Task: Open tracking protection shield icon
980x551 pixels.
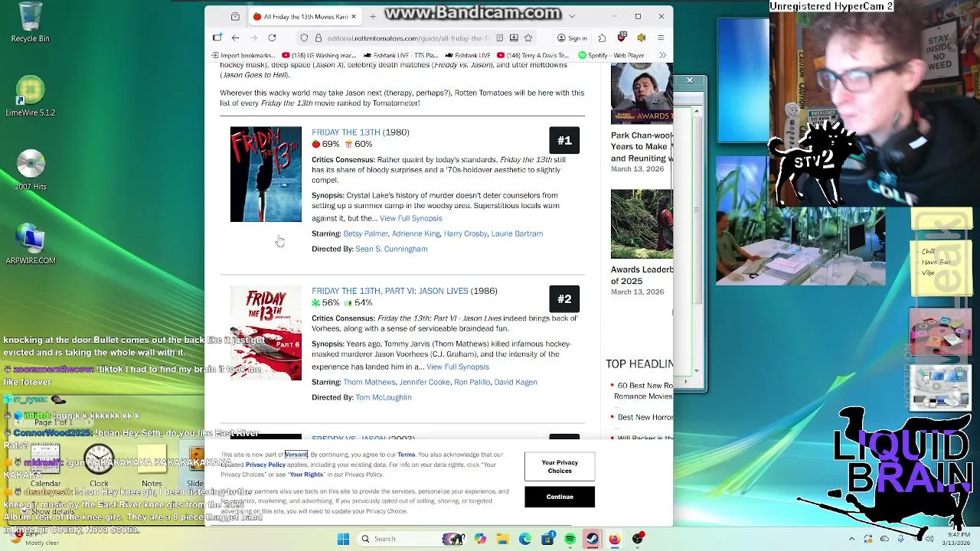Action: click(x=304, y=37)
